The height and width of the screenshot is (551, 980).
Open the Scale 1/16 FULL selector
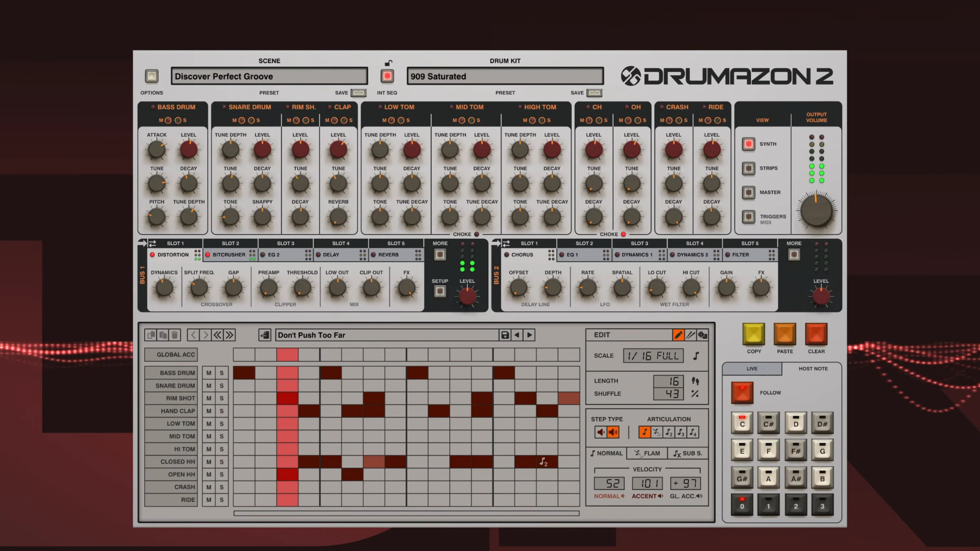[653, 356]
